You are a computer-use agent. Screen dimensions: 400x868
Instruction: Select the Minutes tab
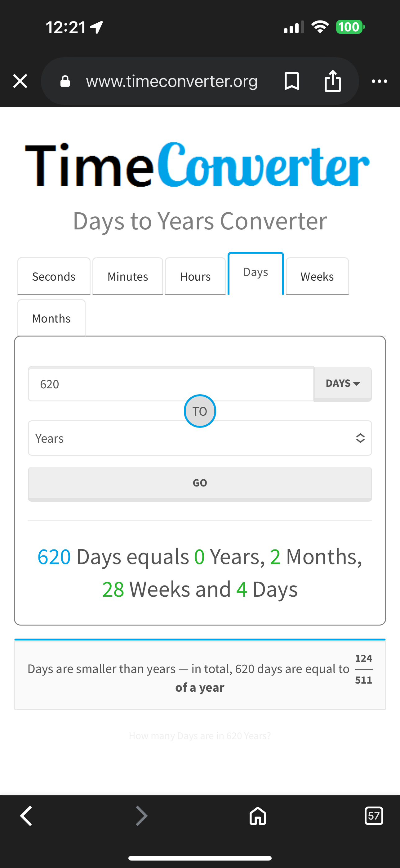point(128,276)
